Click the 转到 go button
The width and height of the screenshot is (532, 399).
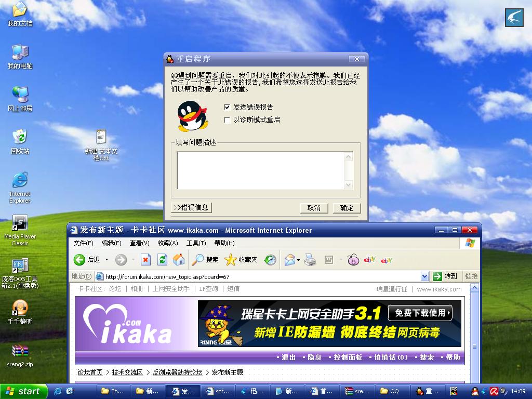coord(445,276)
